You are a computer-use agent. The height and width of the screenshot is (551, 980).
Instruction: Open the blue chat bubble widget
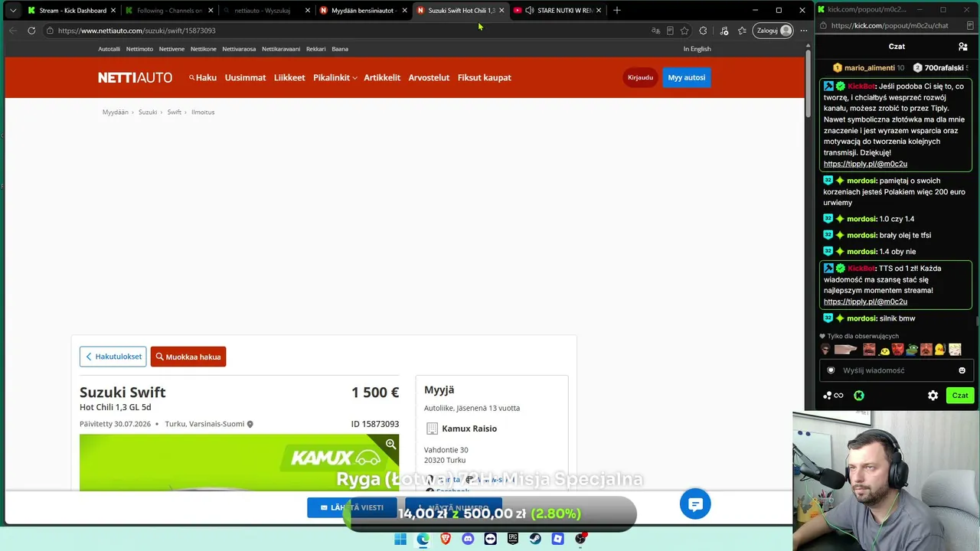[x=695, y=504]
